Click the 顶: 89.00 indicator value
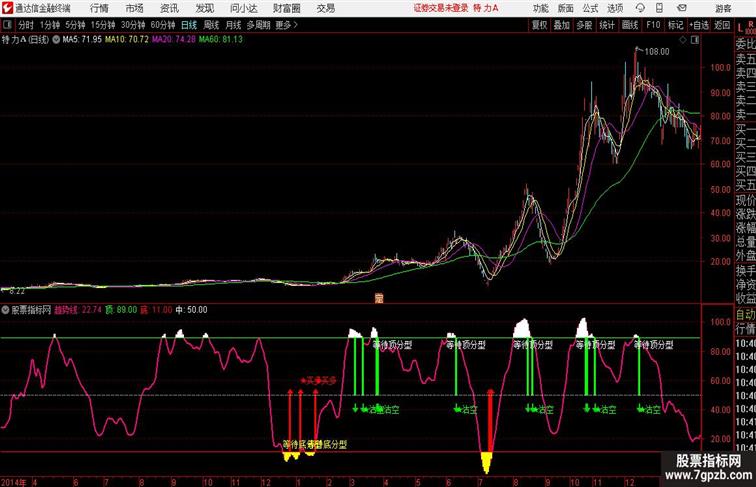The image size is (756, 487). point(122,310)
